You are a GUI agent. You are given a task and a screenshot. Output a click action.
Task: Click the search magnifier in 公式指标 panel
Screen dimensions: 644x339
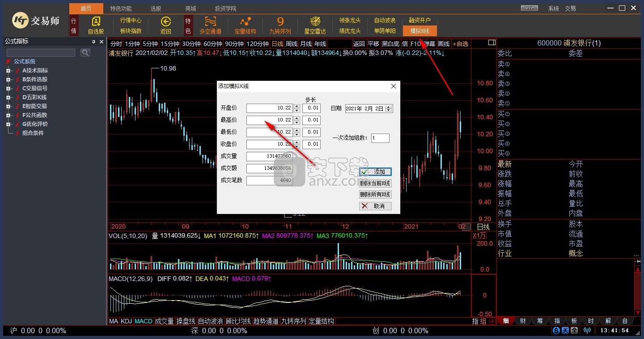(x=85, y=53)
